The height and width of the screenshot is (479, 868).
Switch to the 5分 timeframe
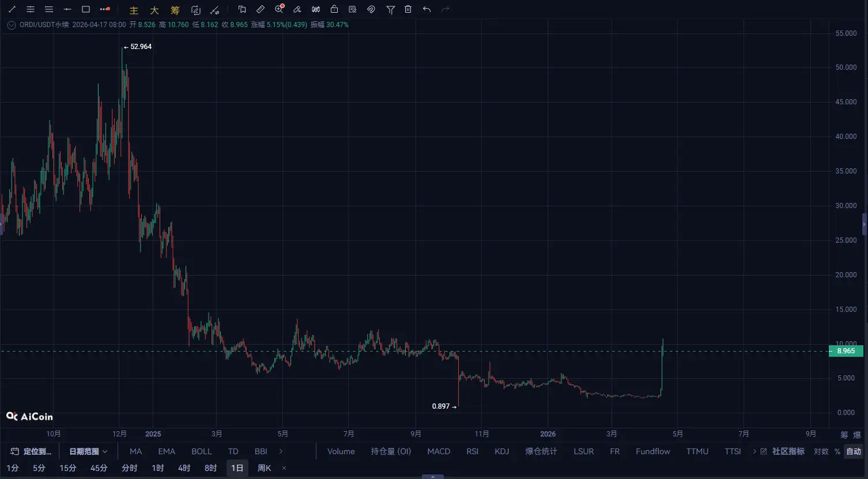click(39, 468)
